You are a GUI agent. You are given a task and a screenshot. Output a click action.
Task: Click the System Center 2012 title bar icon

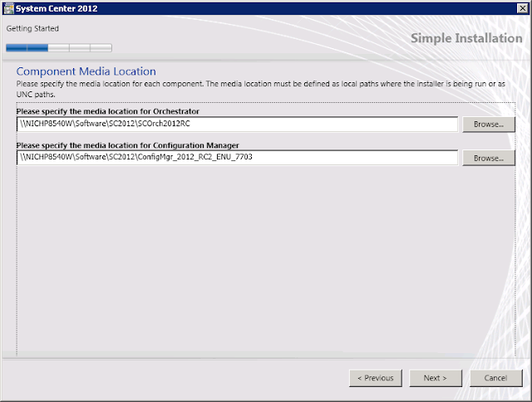[x=9, y=8]
